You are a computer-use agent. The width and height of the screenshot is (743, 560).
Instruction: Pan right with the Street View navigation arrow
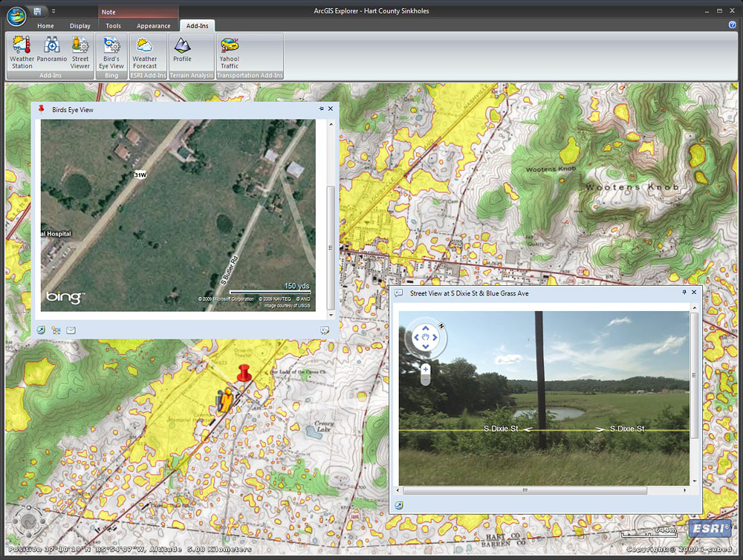point(435,337)
